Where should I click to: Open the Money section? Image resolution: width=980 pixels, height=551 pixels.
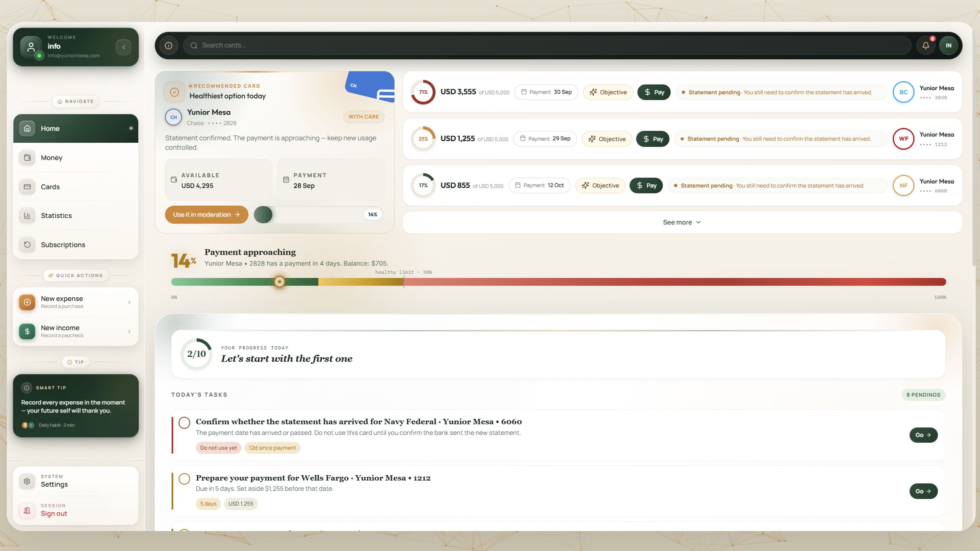coord(76,158)
